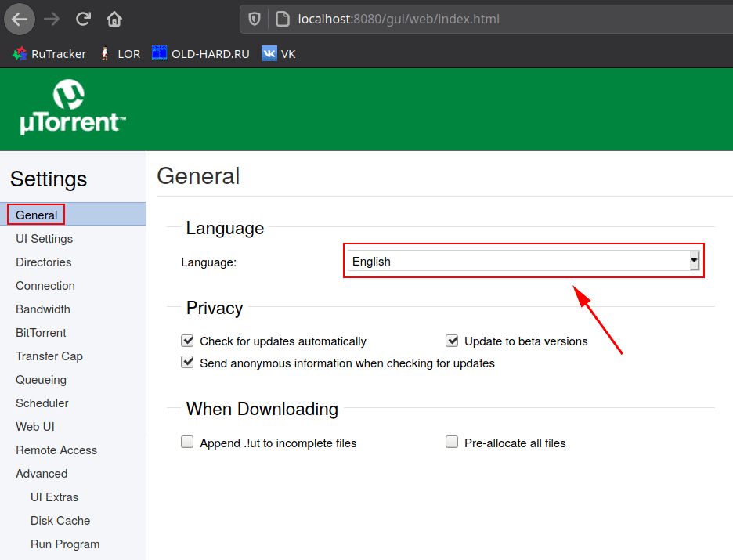Open the LOR bookmark
This screenshot has width=733, height=560.
[120, 54]
